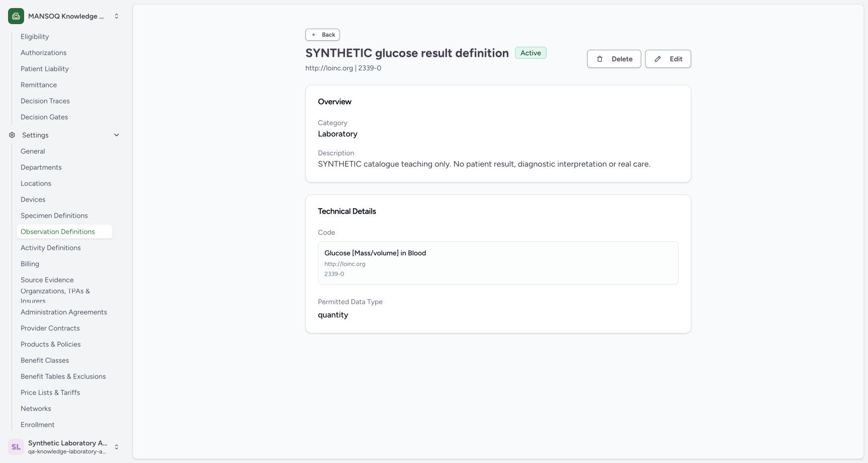
Task: Open Decision Gates
Action: tap(44, 117)
